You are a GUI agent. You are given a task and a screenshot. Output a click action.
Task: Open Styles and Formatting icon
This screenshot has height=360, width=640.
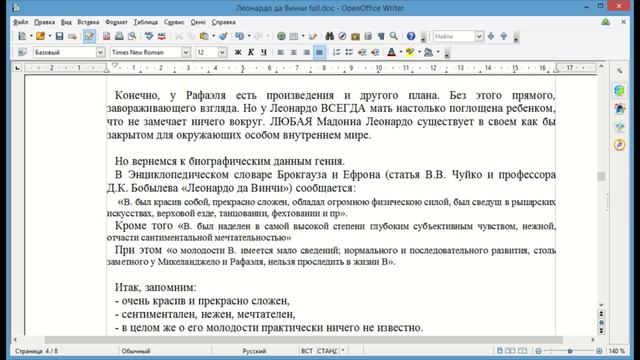tap(22, 52)
